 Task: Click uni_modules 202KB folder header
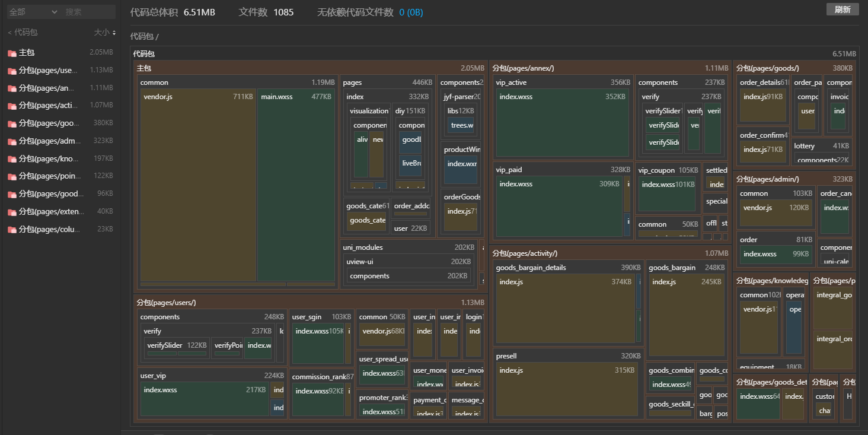click(409, 247)
